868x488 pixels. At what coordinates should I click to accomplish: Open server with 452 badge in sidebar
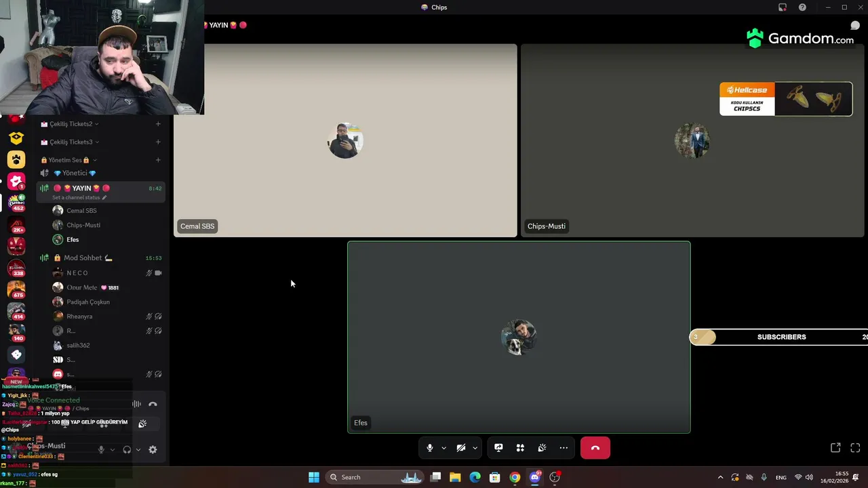click(x=16, y=201)
